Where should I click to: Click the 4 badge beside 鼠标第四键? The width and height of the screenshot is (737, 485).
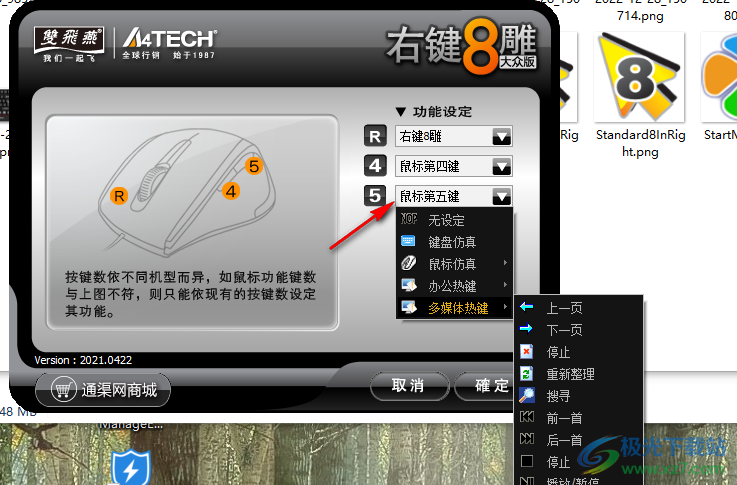pyautogui.click(x=375, y=166)
